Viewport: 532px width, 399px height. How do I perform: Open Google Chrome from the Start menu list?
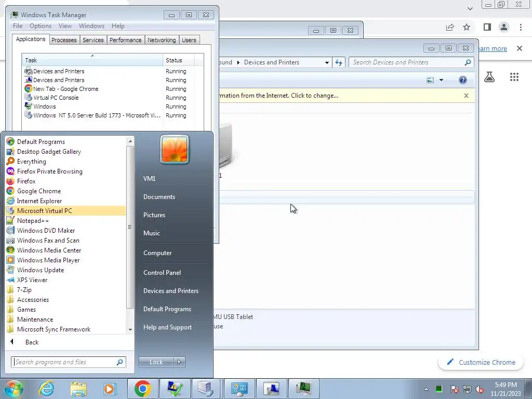click(x=38, y=191)
